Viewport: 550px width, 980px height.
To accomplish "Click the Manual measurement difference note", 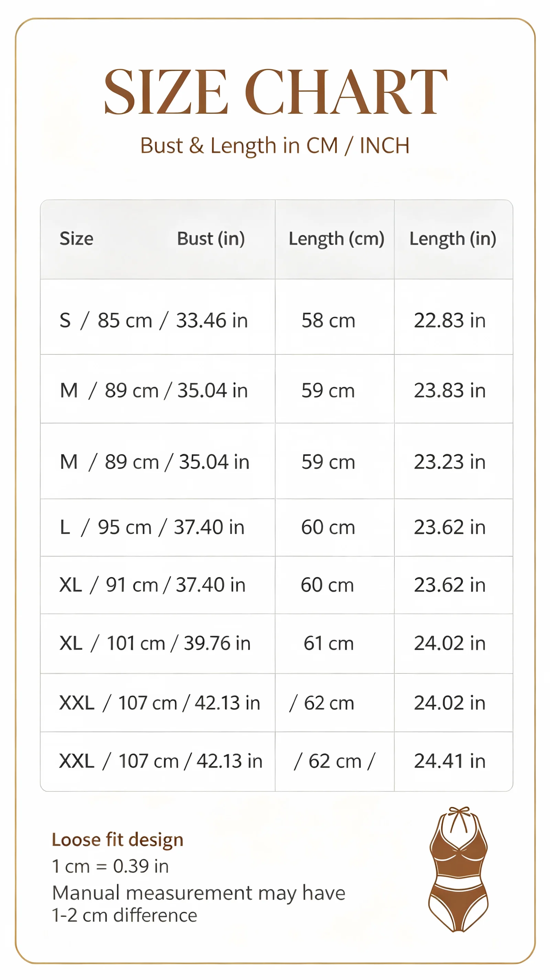I will point(198,904).
